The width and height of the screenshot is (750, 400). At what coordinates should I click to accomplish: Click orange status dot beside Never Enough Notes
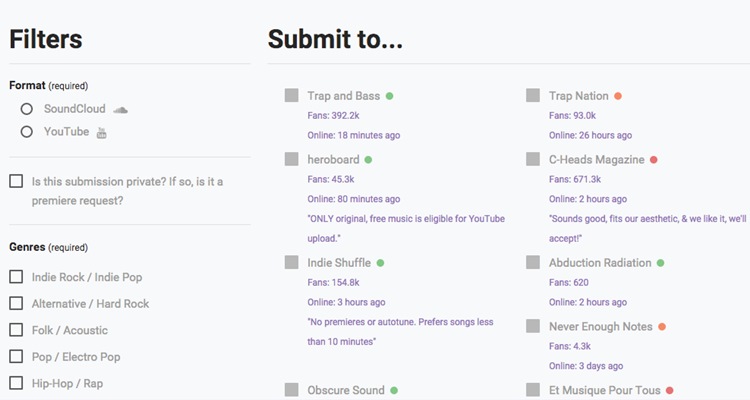point(662,327)
